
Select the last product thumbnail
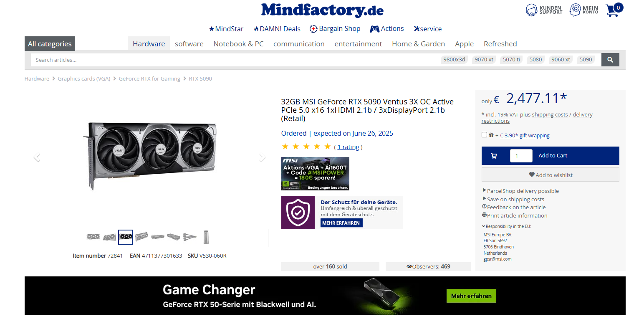tap(206, 237)
